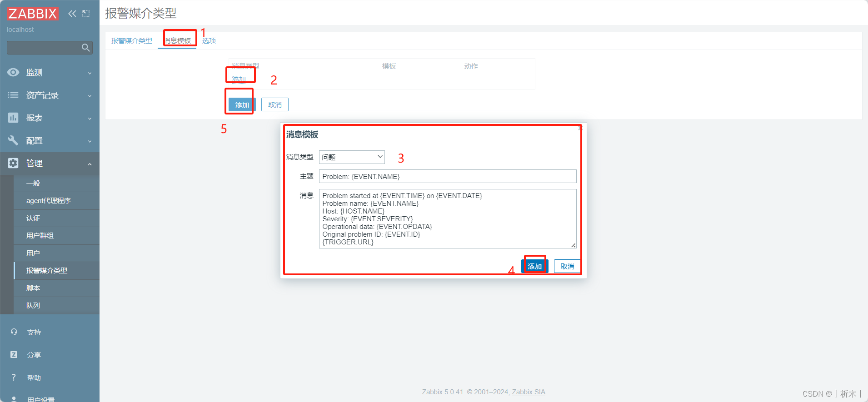Close the 消息模板 dialog
Screen dimensions: 868x402
580,128
